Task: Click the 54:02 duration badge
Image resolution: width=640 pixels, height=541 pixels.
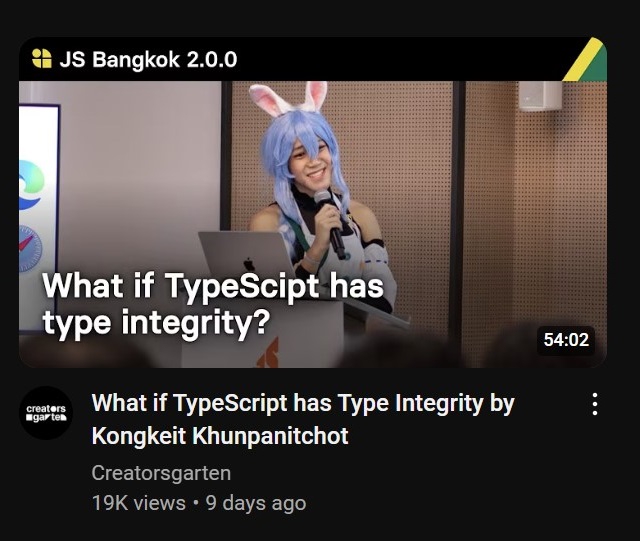Action: click(x=566, y=340)
